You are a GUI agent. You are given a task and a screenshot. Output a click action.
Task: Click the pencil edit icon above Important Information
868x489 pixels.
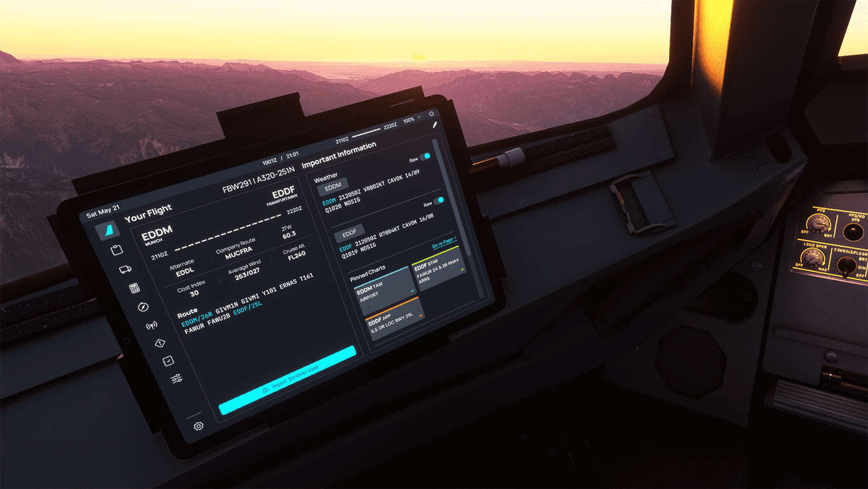coord(435,125)
